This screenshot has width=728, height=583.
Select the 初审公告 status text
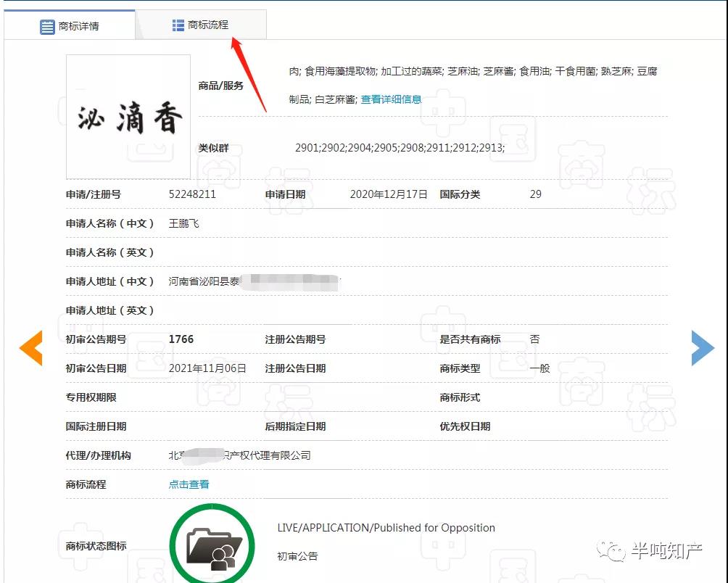[297, 556]
